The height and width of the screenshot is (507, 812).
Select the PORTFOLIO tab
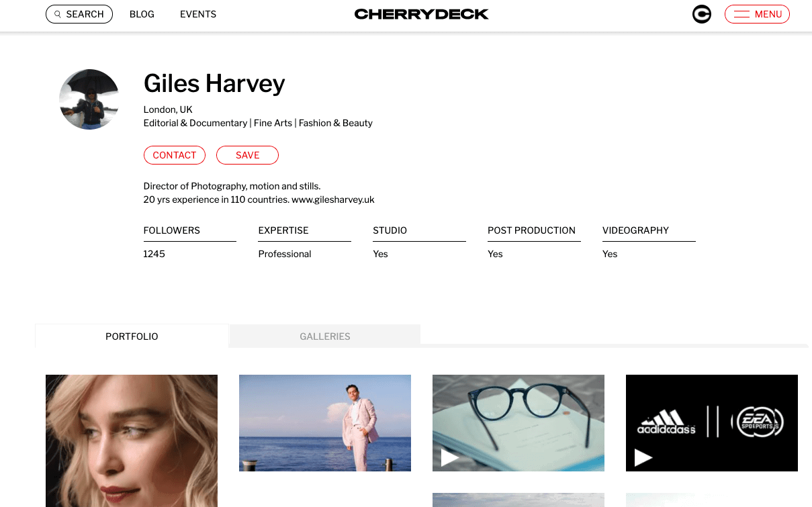[x=132, y=336]
